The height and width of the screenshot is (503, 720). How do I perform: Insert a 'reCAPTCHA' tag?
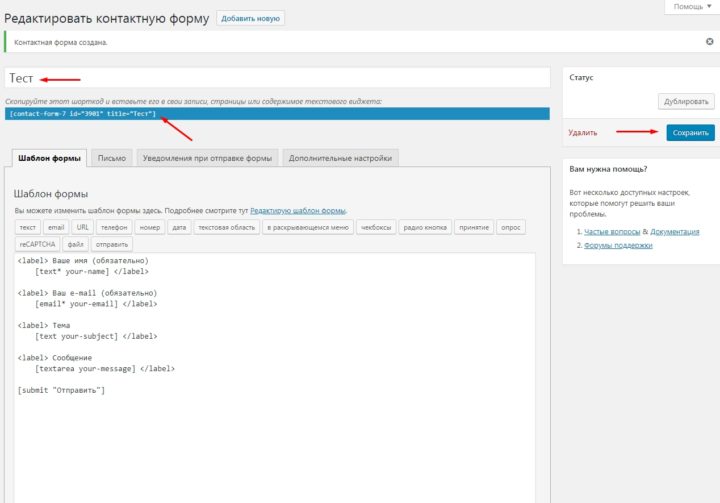[x=37, y=244]
